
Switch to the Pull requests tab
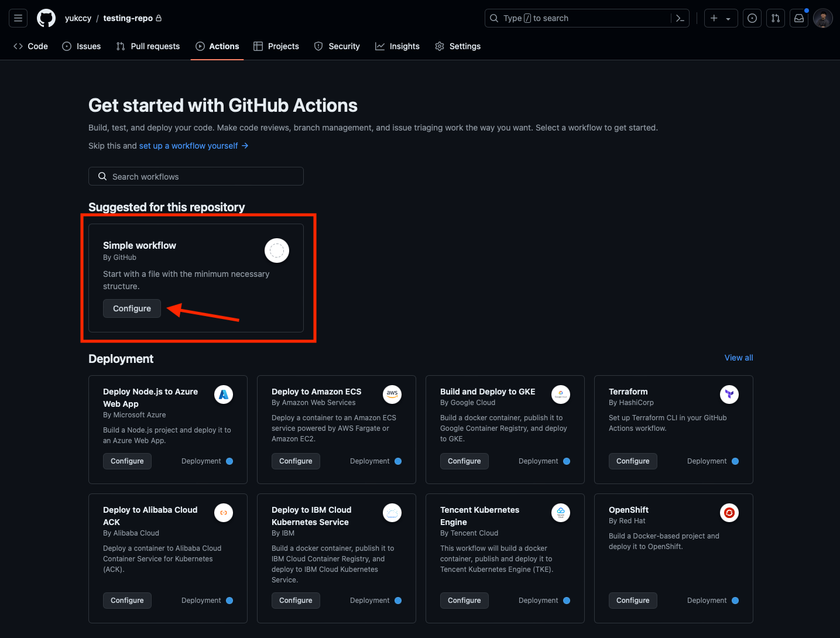(x=148, y=46)
